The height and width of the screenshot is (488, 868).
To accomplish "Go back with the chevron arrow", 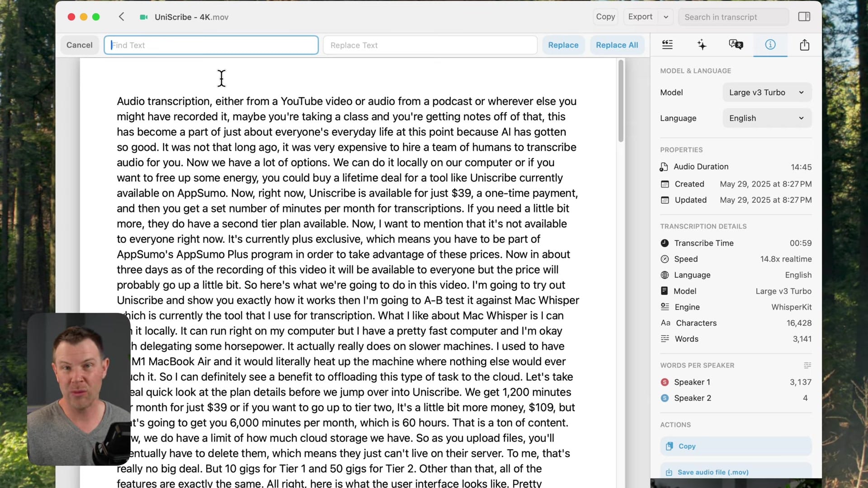I will tap(121, 17).
